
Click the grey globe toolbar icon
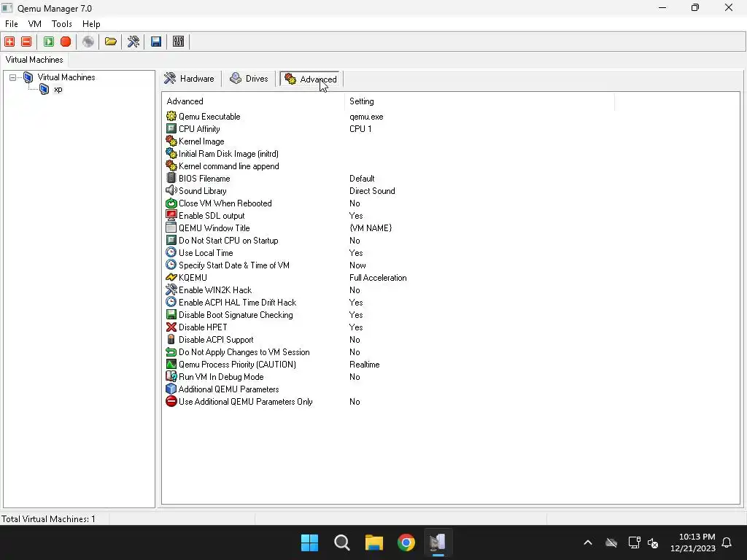88,42
